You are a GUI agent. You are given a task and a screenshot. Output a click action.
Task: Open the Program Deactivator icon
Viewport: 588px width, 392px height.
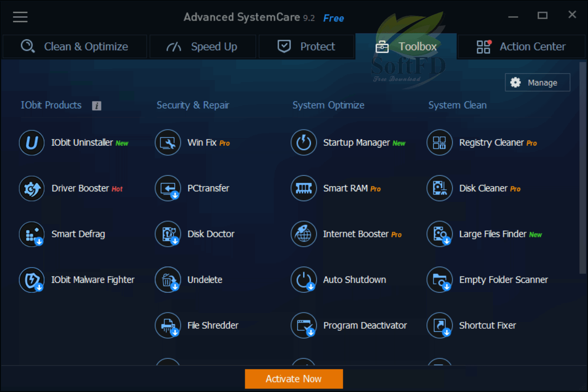coord(304,326)
